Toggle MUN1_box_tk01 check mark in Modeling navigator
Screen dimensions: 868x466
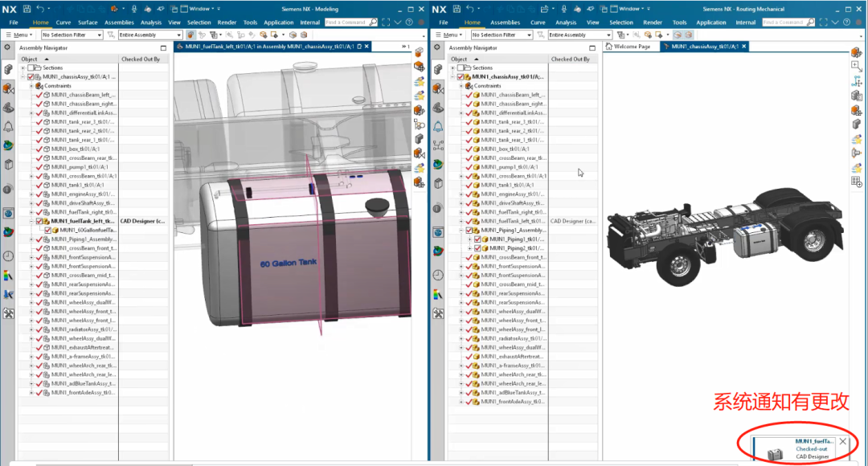(x=39, y=149)
